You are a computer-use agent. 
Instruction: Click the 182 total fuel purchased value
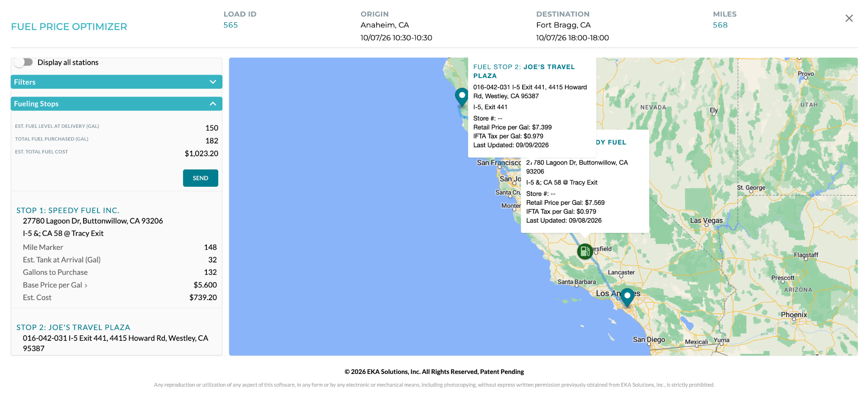pyautogui.click(x=212, y=141)
